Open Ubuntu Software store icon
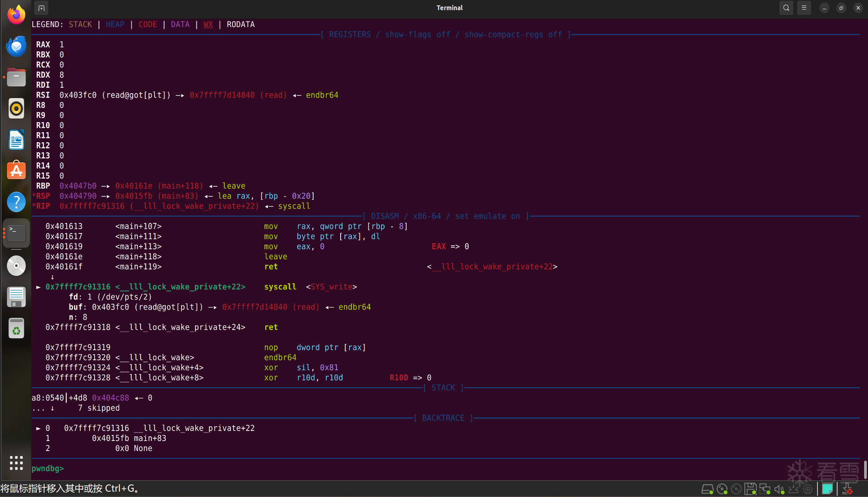 click(x=16, y=170)
